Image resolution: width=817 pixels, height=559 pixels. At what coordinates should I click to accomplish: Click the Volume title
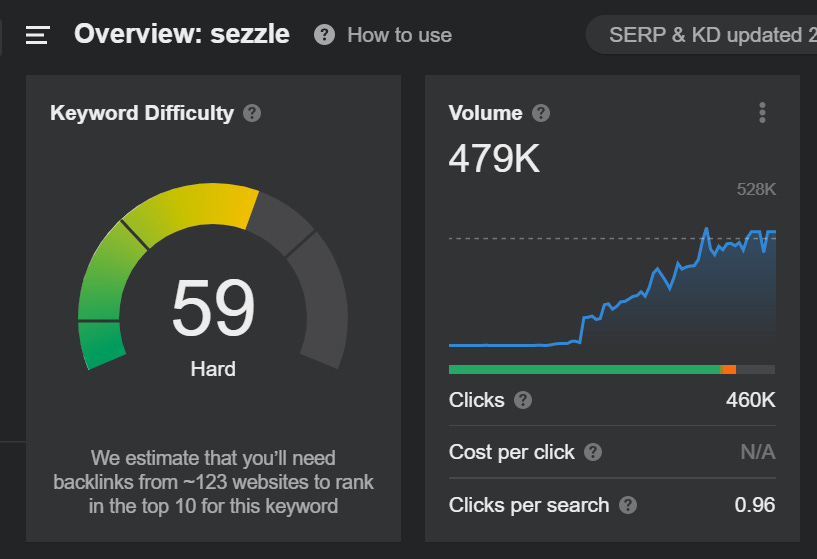tap(486, 113)
